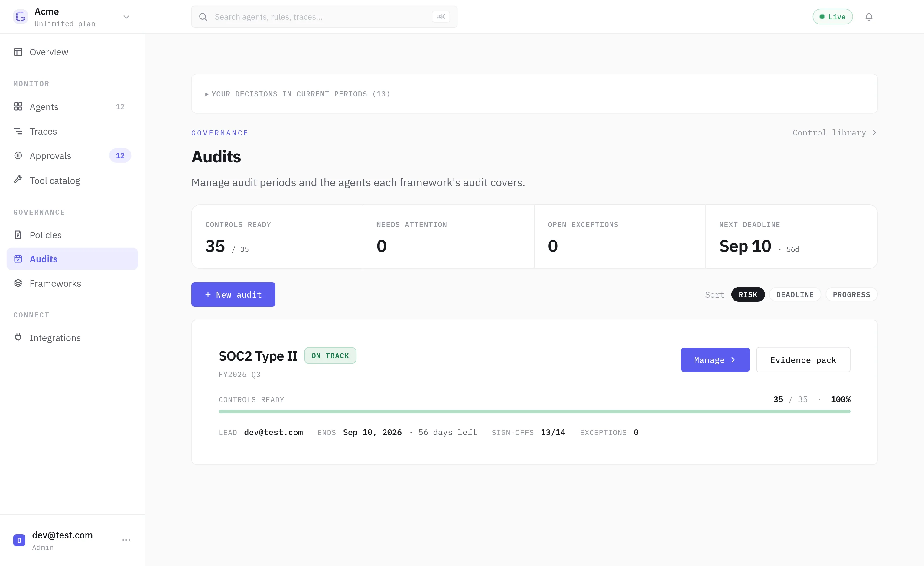
Task: Navigate to Policies
Action: point(72,235)
